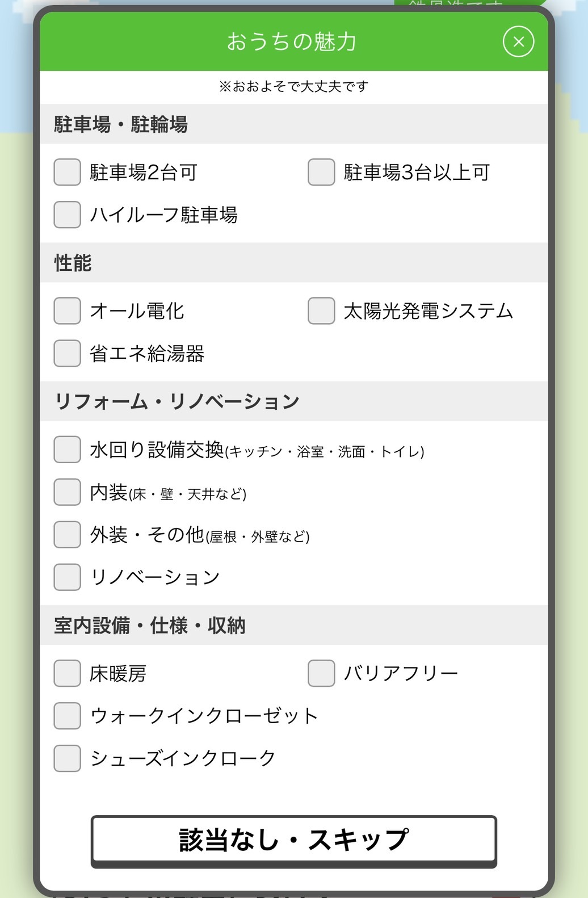Enable the リノベーション checkbox
This screenshot has width=588, height=898.
coord(67,577)
